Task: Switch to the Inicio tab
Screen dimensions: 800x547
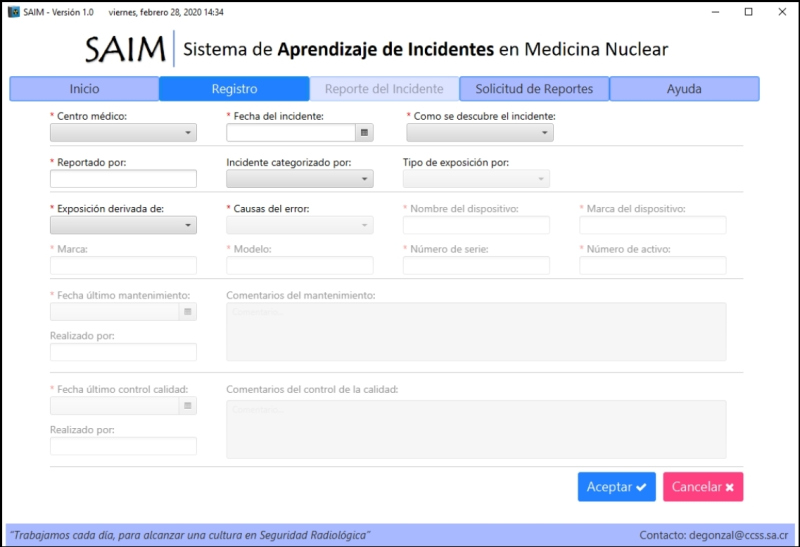Action: pos(84,89)
